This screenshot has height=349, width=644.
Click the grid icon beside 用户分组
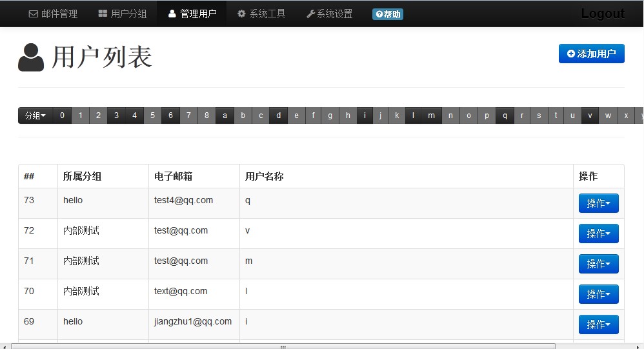[103, 14]
